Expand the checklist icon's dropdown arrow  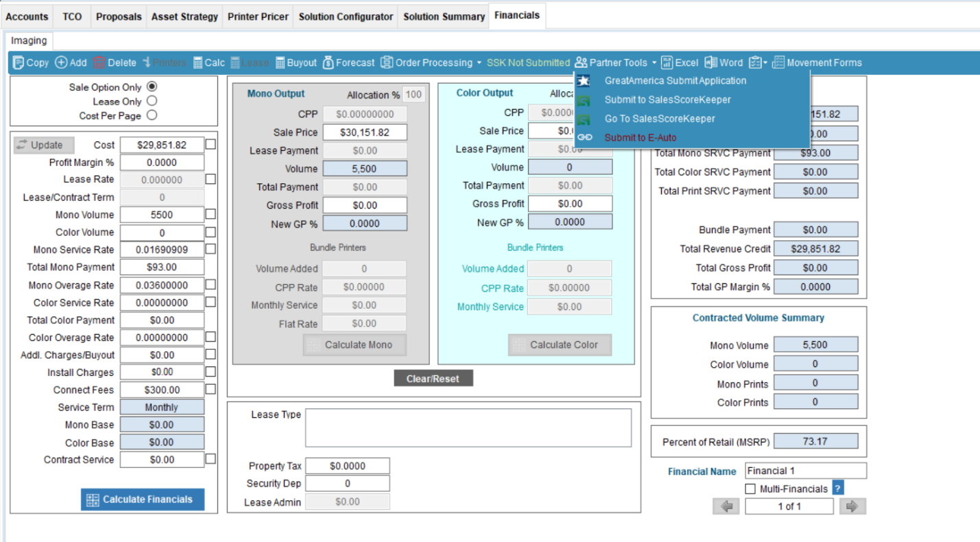pos(765,62)
